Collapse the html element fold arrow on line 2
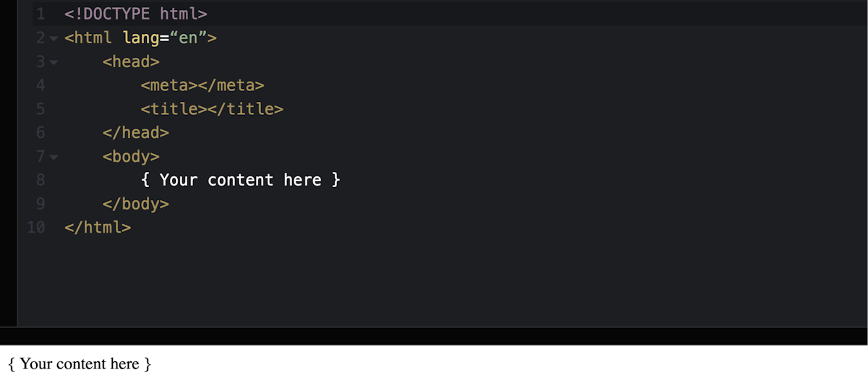Screen dimensions: 868x388 (x=54, y=38)
